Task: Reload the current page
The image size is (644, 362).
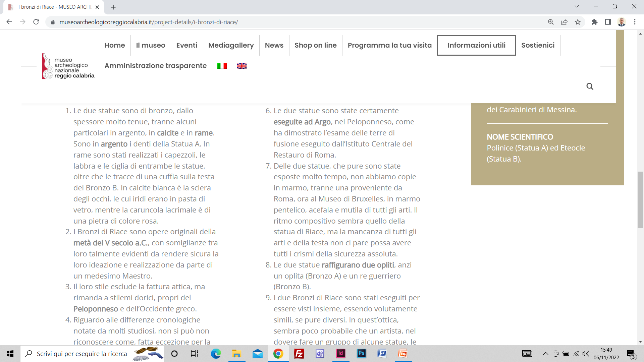Action: point(36,22)
